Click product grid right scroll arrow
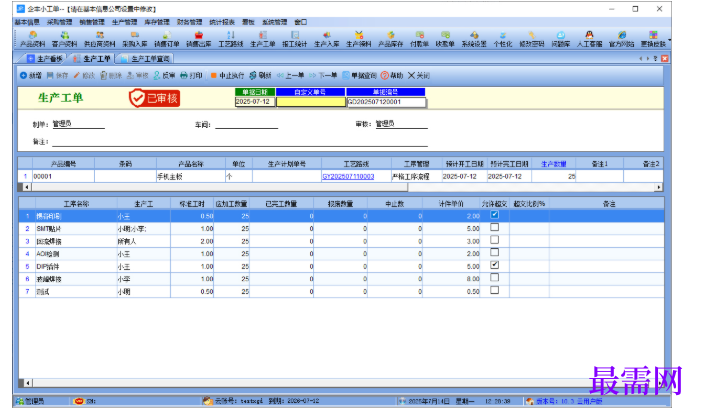 click(659, 187)
